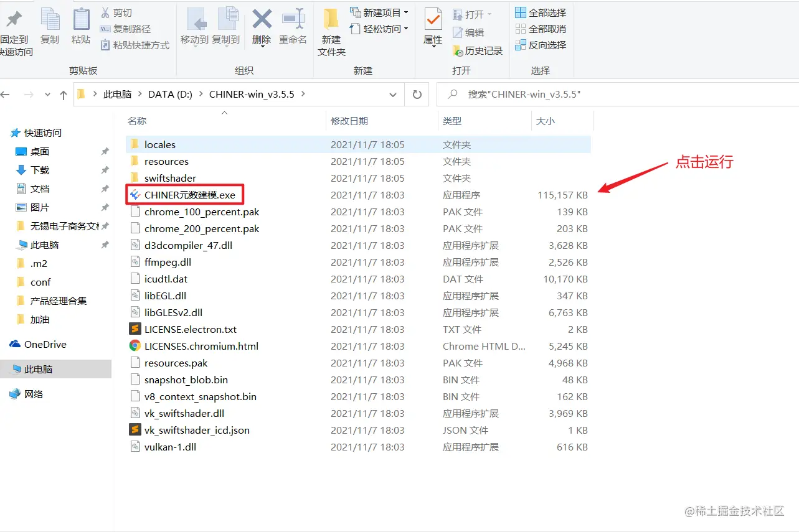Open recent locations dropdown beside Forward arrow

pos(47,95)
